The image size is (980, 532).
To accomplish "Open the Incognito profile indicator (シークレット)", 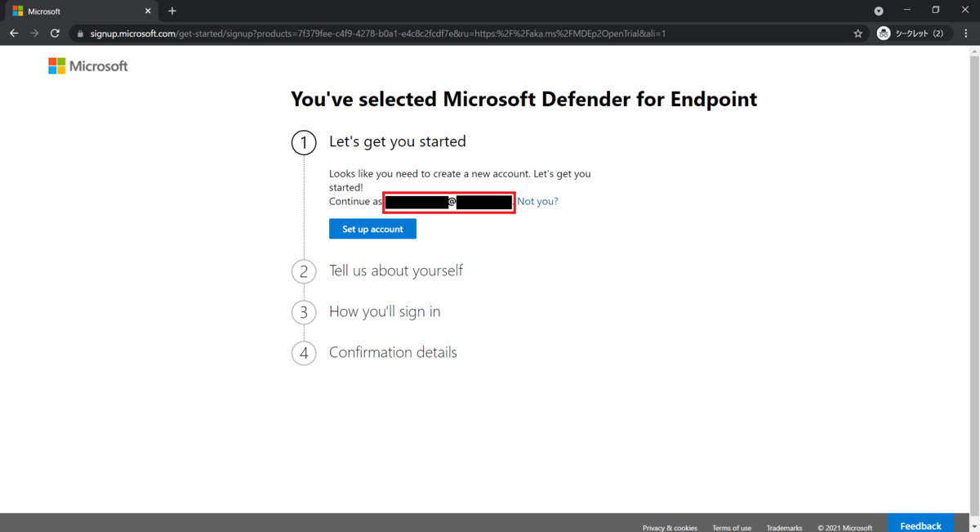I will click(912, 34).
